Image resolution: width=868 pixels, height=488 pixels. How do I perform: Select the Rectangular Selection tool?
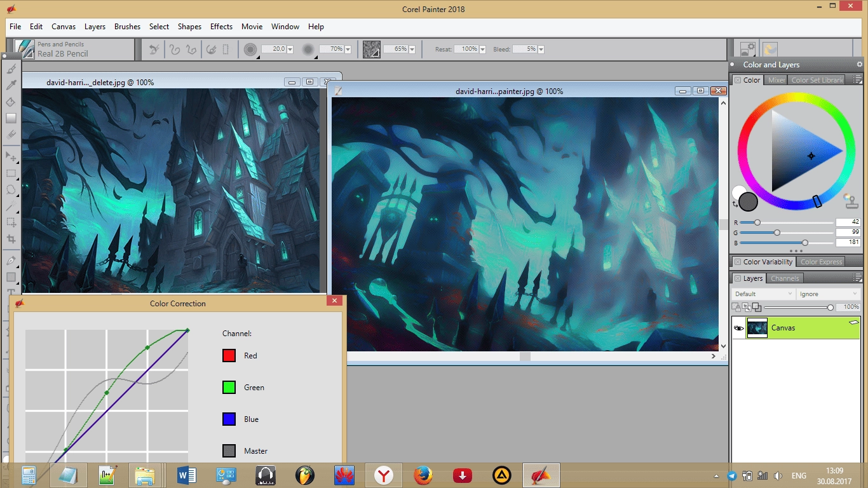point(11,173)
